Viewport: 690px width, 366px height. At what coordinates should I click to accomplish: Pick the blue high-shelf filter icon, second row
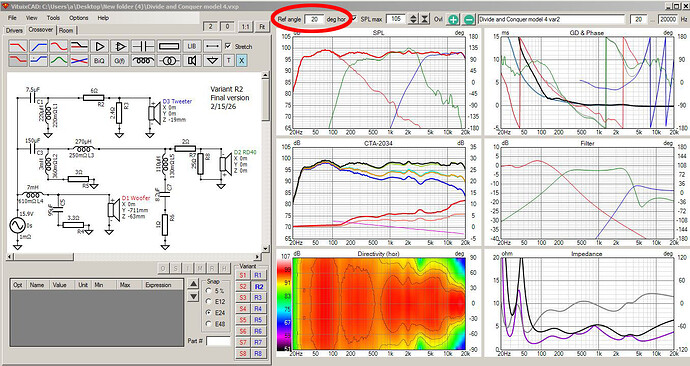[x=39, y=60]
